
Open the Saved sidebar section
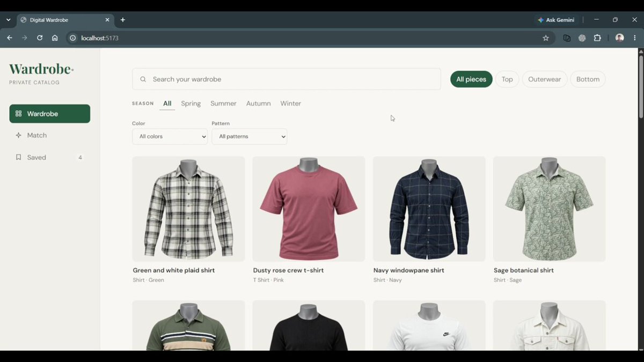coord(50,157)
